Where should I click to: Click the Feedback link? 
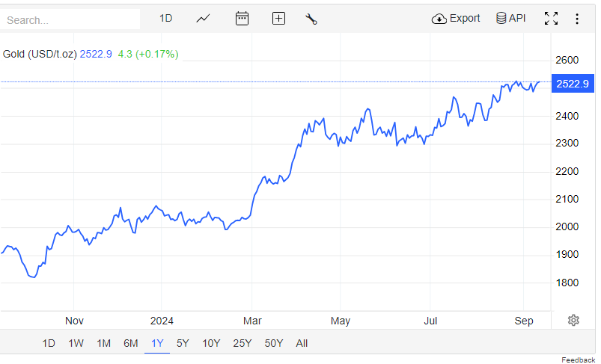[578, 360]
